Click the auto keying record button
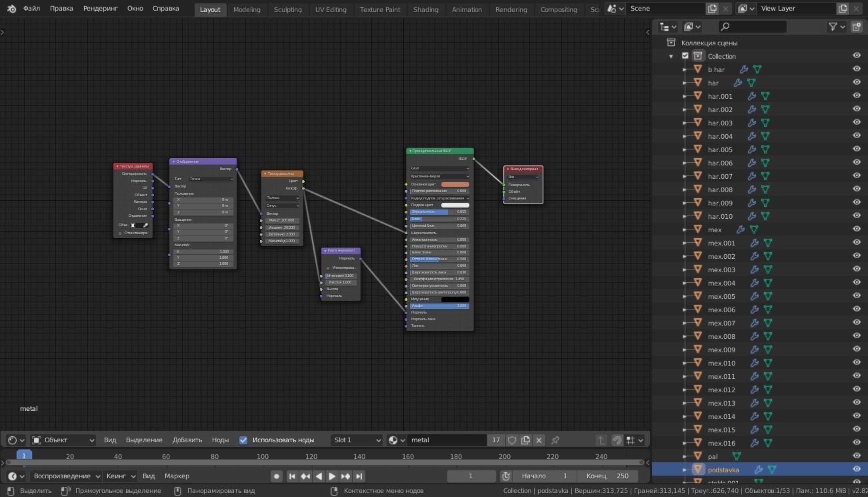The image size is (868, 497). [x=277, y=476]
